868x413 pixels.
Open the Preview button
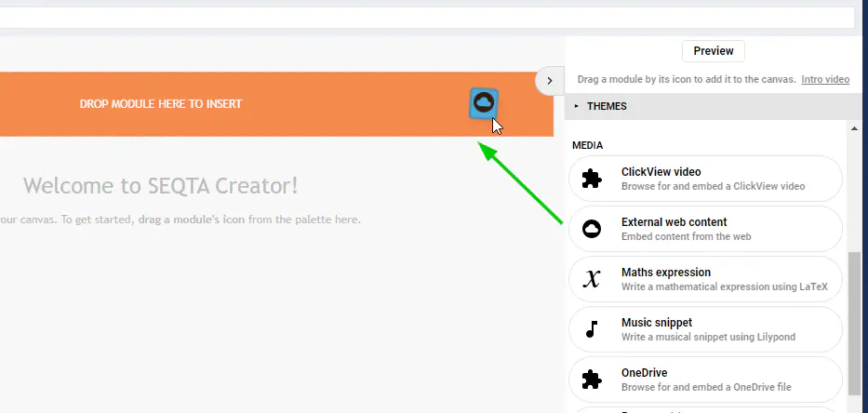(713, 51)
